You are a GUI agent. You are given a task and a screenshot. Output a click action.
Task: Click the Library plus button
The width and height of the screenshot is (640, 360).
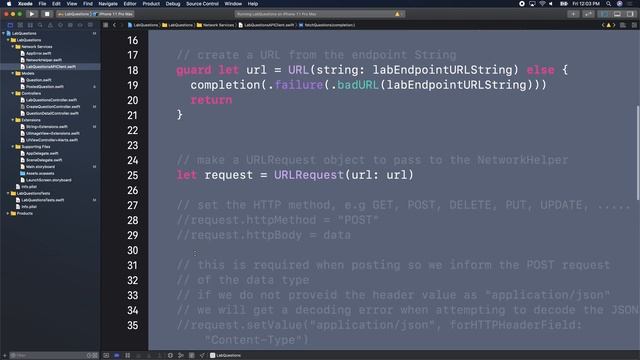pyautogui.click(x=573, y=14)
